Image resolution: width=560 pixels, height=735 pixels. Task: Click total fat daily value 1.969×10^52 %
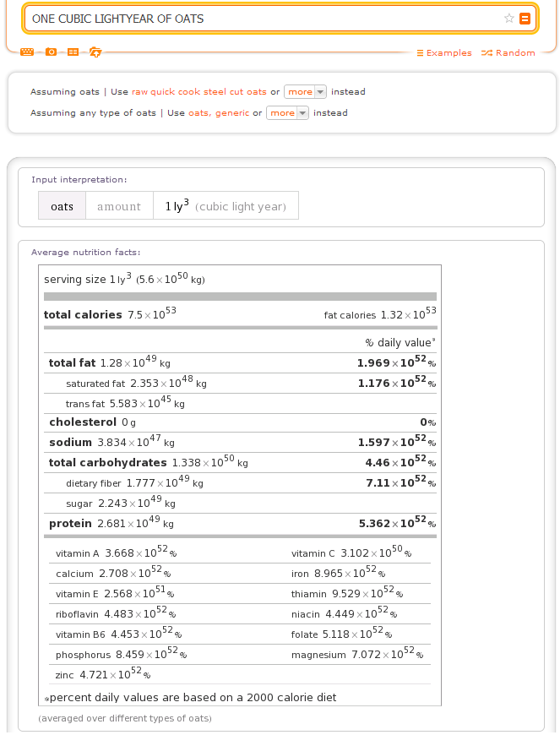click(396, 362)
